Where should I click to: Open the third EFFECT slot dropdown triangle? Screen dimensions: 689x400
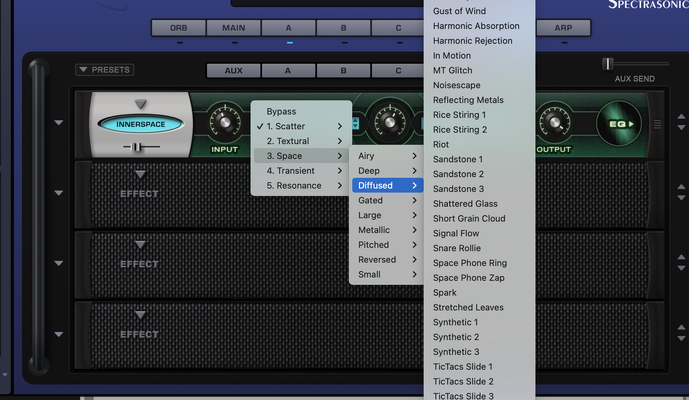pyautogui.click(x=140, y=245)
